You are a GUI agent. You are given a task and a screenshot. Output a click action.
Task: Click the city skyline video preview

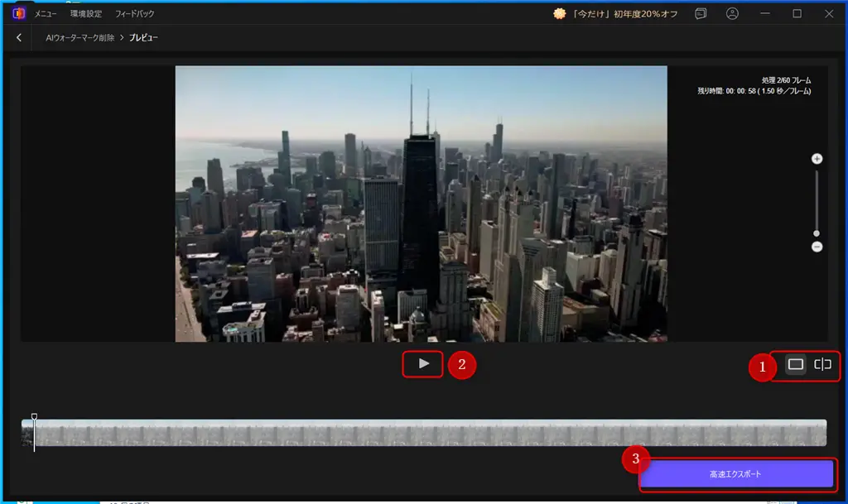click(x=421, y=204)
